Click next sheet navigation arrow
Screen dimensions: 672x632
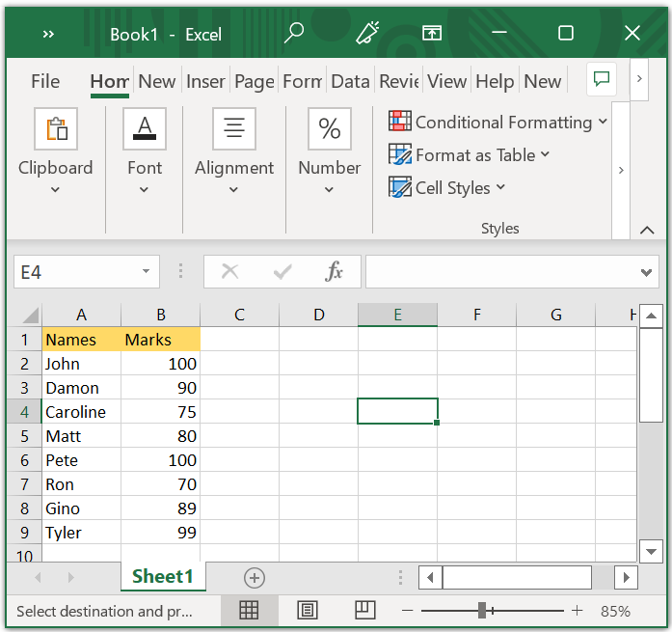pos(70,578)
